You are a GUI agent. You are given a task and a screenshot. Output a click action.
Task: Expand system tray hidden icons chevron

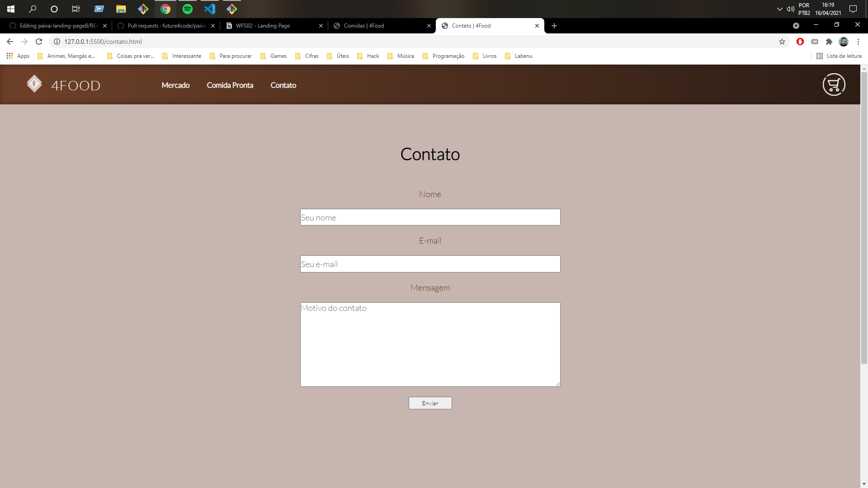(779, 9)
